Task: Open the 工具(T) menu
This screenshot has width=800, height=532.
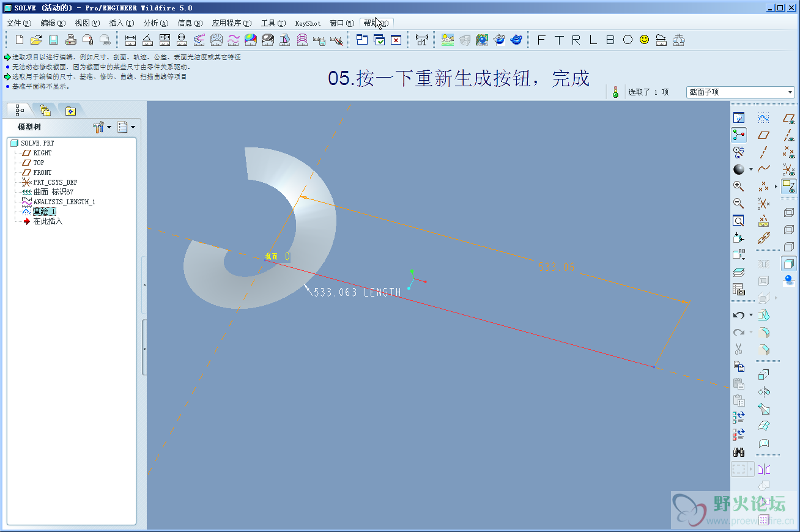Action: pyautogui.click(x=273, y=23)
